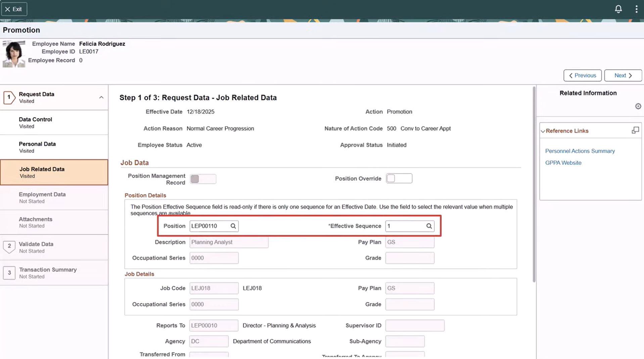Click the Position lookup magnifier icon
644x359 pixels.
pyautogui.click(x=233, y=226)
